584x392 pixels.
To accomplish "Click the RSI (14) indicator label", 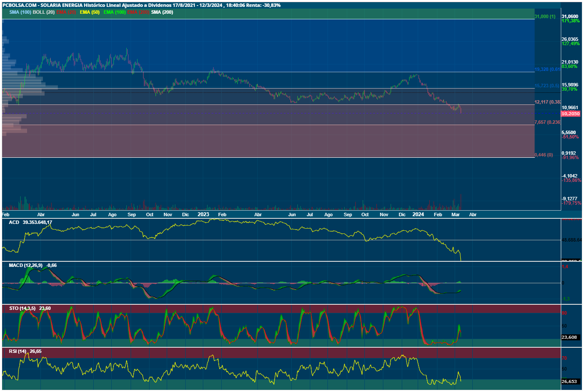I will point(18,351).
